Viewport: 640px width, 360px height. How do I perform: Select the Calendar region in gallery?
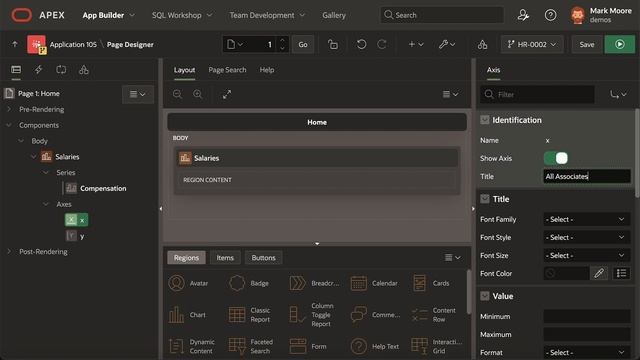(x=374, y=283)
